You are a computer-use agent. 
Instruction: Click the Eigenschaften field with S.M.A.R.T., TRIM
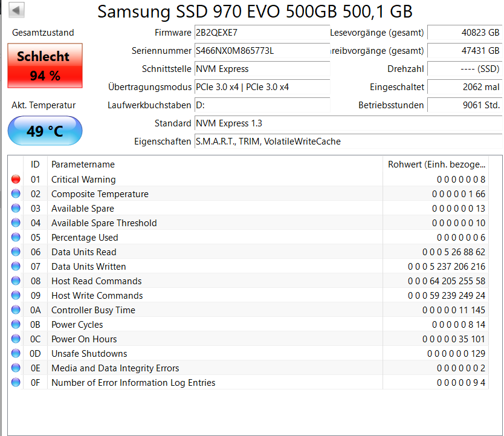point(349,142)
